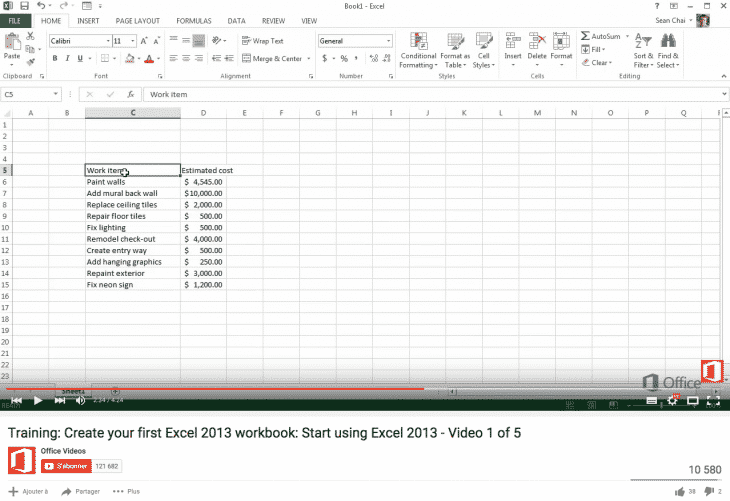Expand the Calibri font name dropdown
The height and width of the screenshot is (501, 730).
(x=105, y=41)
